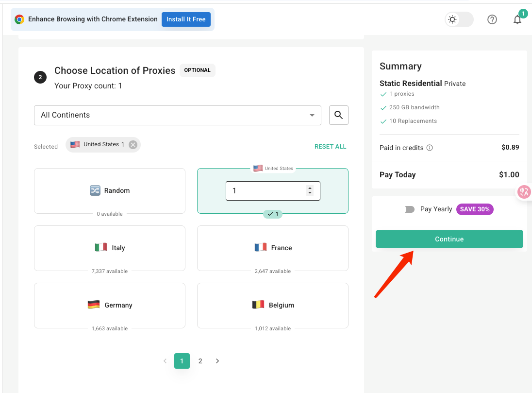532x393 pixels.
Task: Go to the previous page arrow
Action: click(x=165, y=361)
